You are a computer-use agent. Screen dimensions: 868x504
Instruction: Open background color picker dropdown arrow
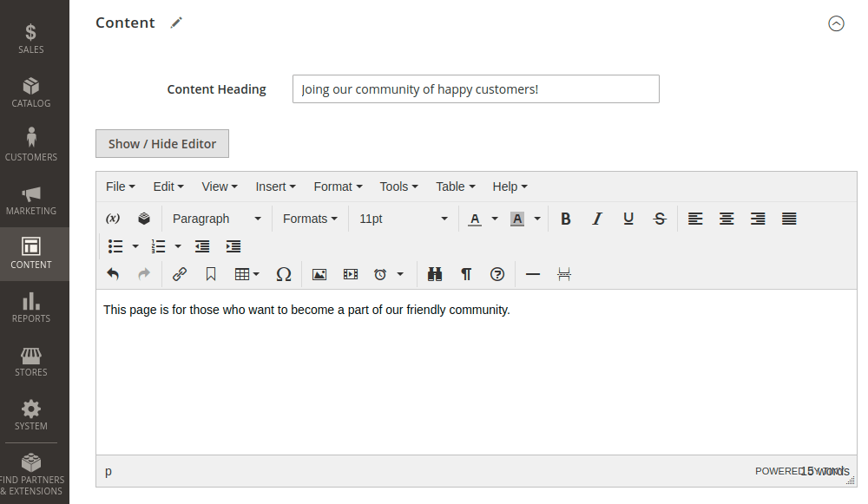pos(537,219)
